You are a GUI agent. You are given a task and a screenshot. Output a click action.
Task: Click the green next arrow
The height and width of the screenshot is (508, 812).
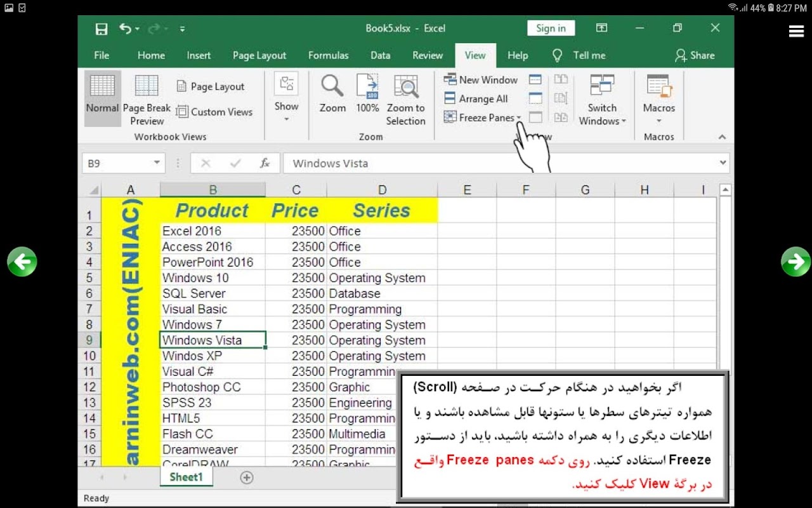[x=796, y=261]
